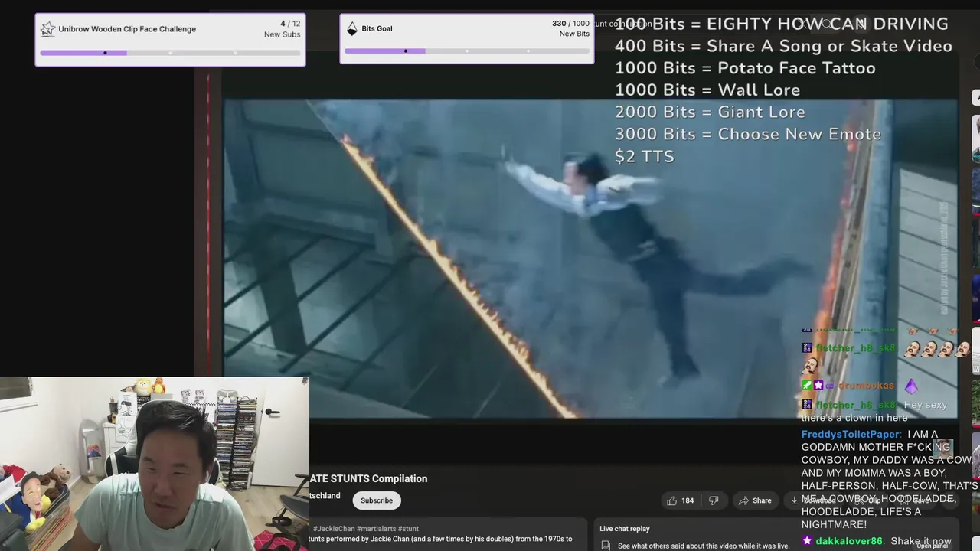Click the dakkalover86 chat username

pyautogui.click(x=849, y=541)
